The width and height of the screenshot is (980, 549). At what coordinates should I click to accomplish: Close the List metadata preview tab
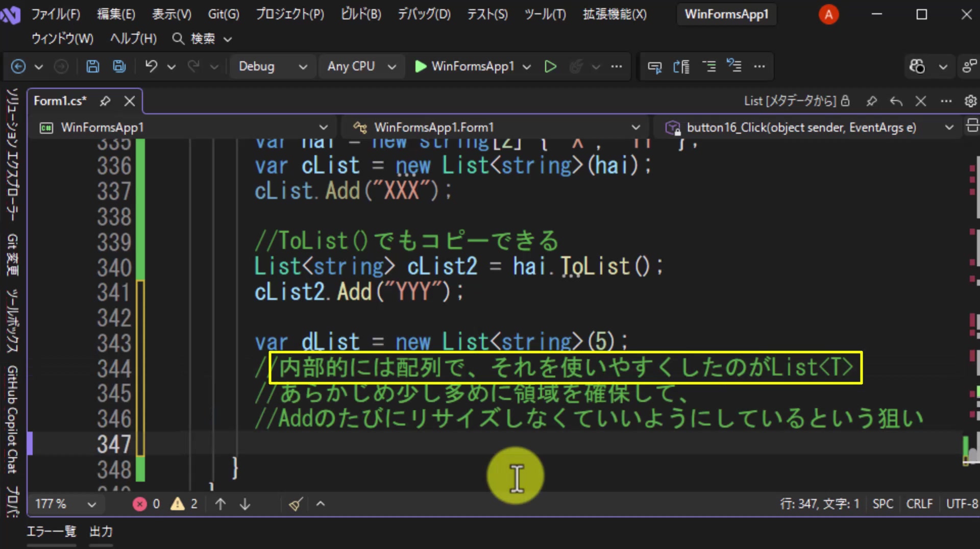[921, 101]
